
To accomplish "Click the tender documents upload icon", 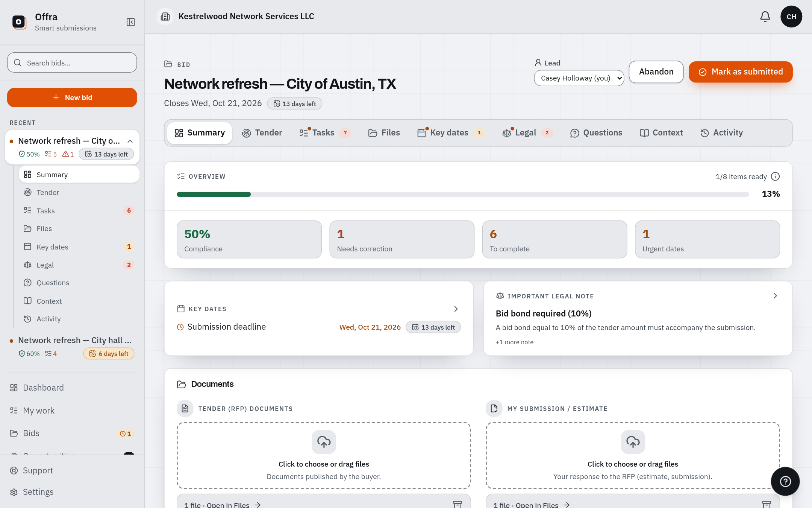I will [x=324, y=442].
